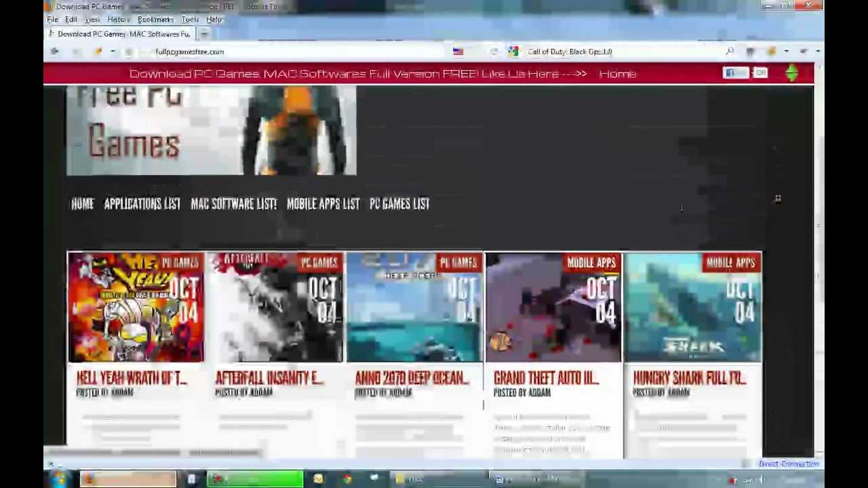Open AFTERFALL INSANITY E... post title
This screenshot has width=868, height=488.
click(x=269, y=378)
